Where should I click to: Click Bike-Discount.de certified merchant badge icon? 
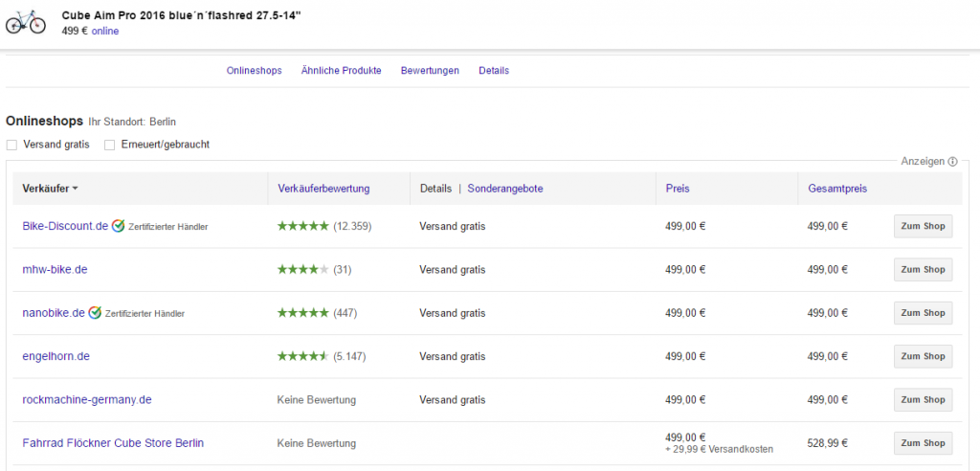coord(118,227)
